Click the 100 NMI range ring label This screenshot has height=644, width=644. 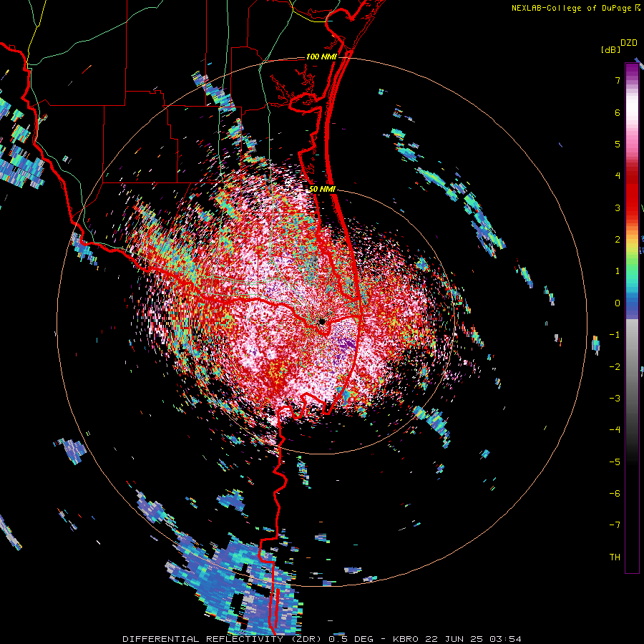321,57
